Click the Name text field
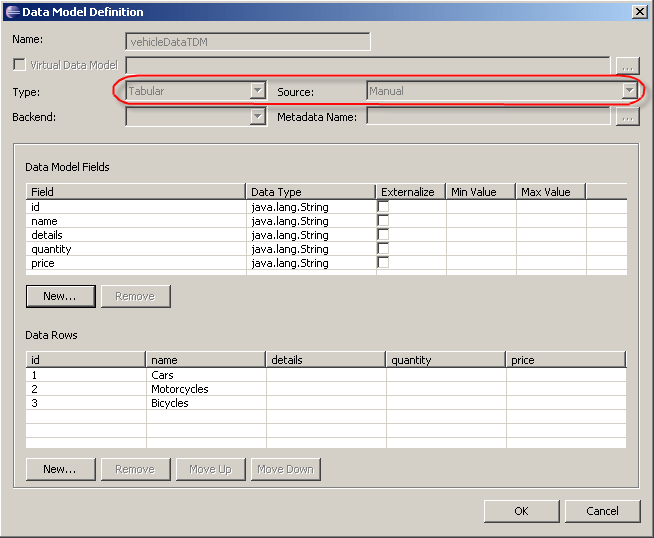The image size is (654, 538). pyautogui.click(x=248, y=41)
